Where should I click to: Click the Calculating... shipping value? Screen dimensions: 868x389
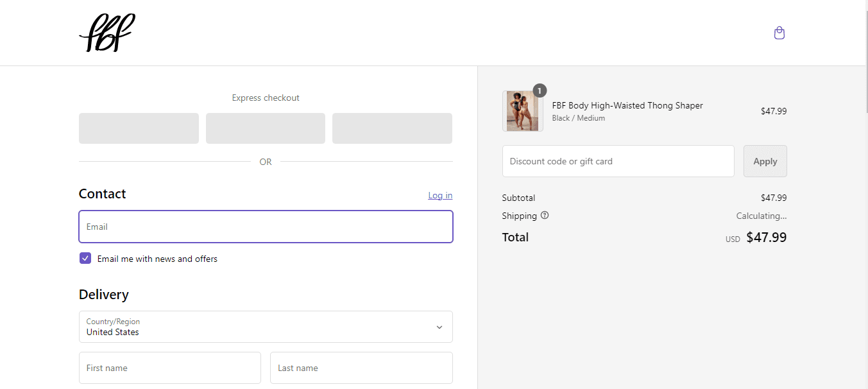[x=761, y=216]
